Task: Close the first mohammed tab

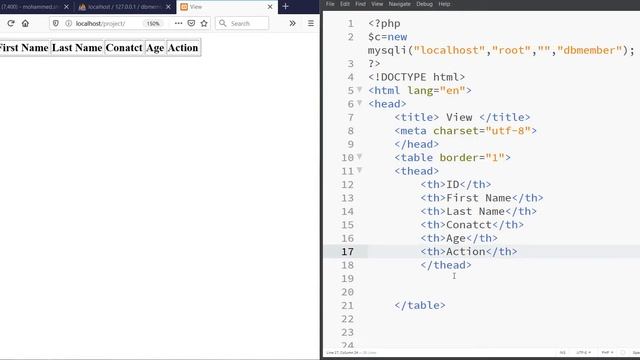Action: [x=67, y=7]
